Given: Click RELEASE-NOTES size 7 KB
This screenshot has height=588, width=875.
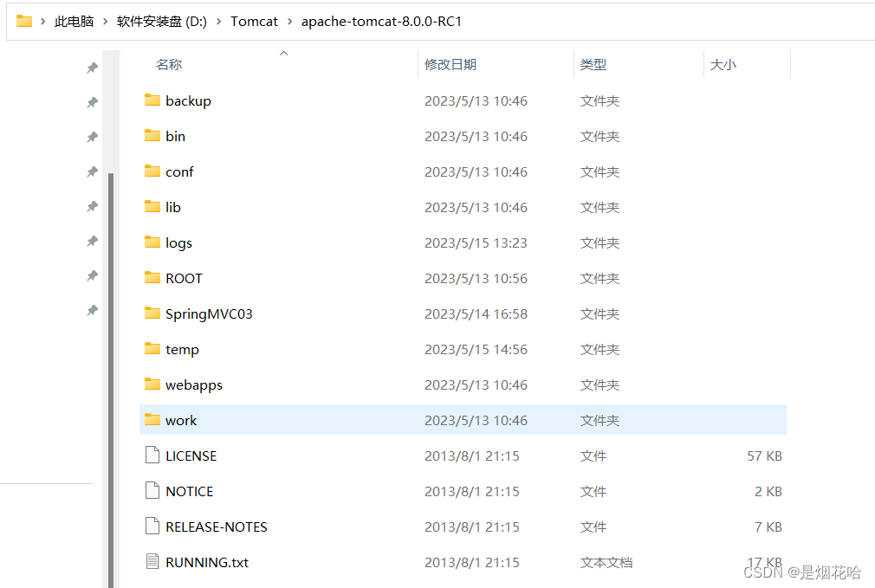Looking at the screenshot, I should click(x=768, y=527).
